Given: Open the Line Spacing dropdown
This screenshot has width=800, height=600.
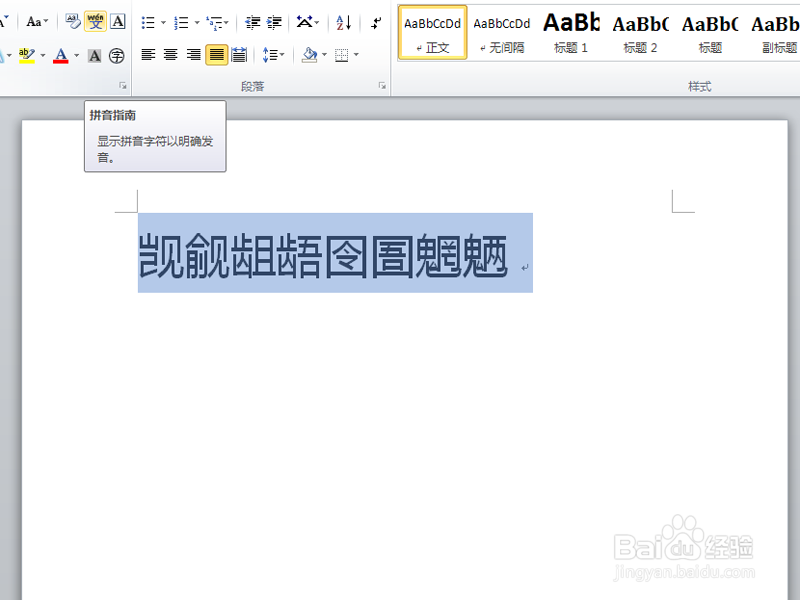Looking at the screenshot, I should tap(272, 55).
